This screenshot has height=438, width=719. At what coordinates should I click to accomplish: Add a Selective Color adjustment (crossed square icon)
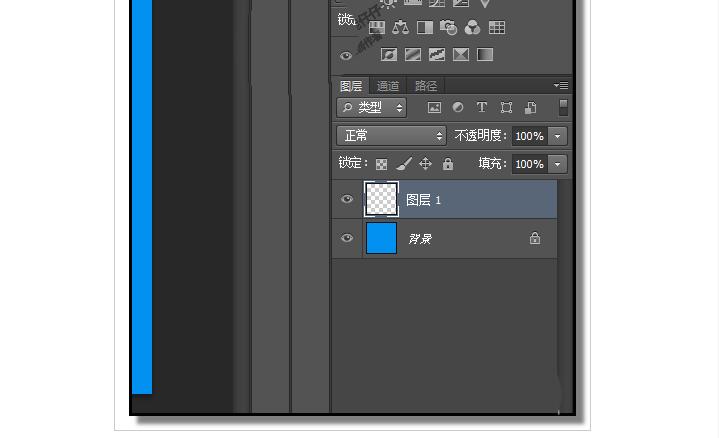(x=461, y=55)
